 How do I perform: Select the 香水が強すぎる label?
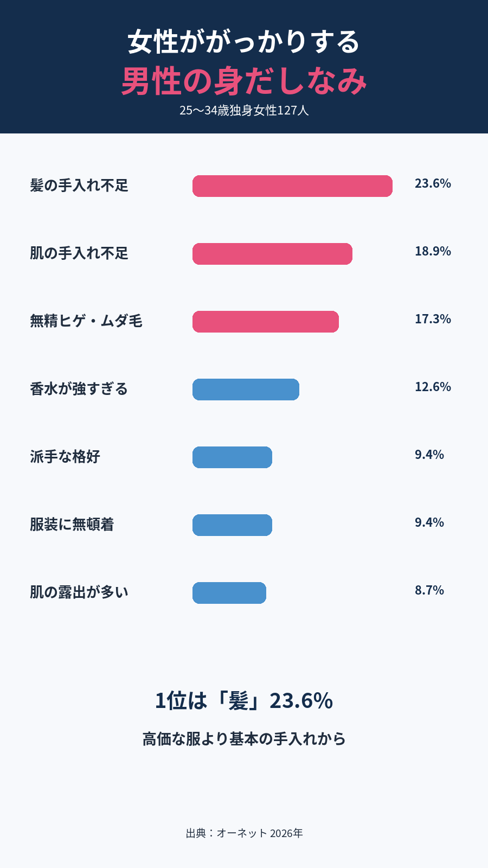pos(79,389)
